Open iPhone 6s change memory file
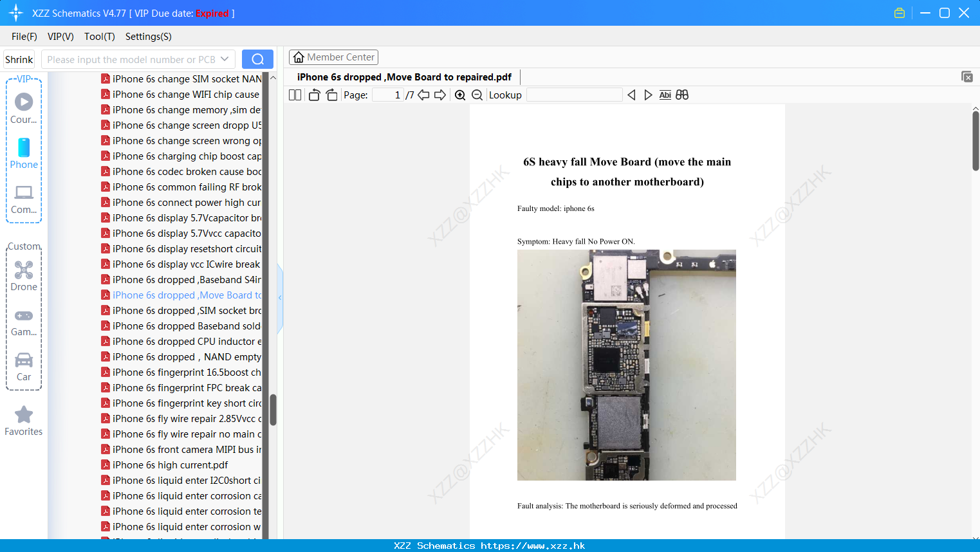 click(x=181, y=110)
